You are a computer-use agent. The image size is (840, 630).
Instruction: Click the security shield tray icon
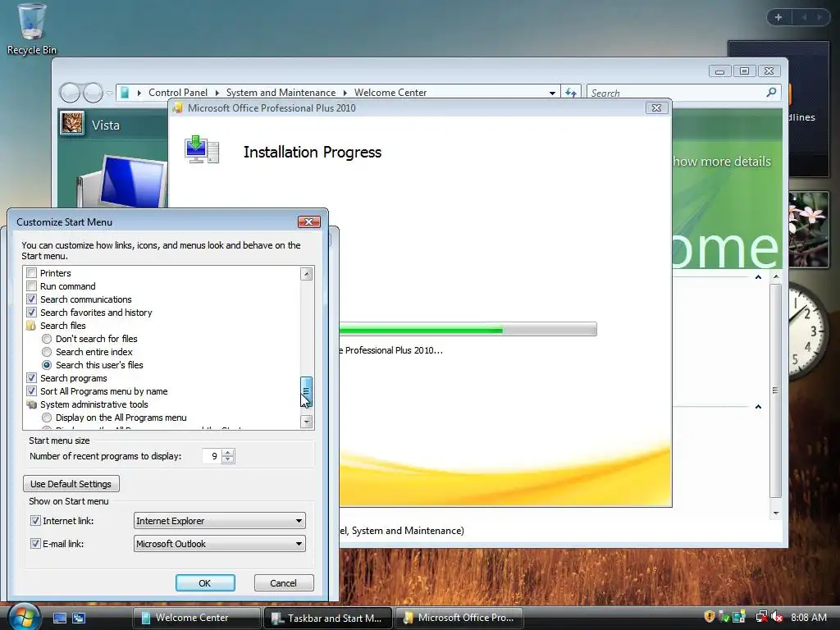(x=710, y=617)
